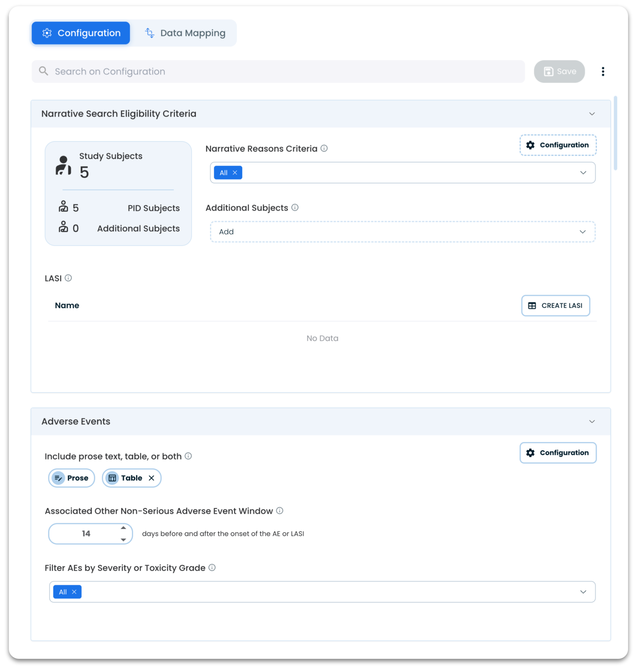Click the Additional Subjects count icon
The width and height of the screenshot is (638, 672).
tap(63, 227)
